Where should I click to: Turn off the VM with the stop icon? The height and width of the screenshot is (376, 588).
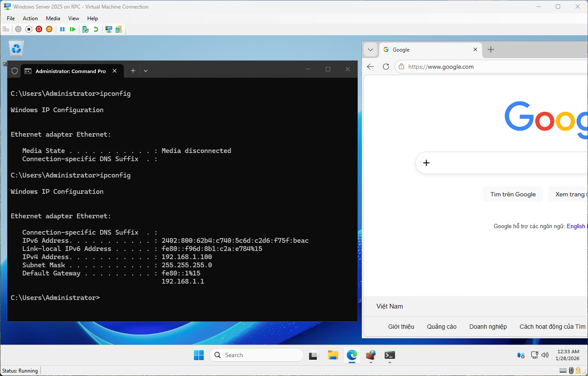tap(29, 29)
